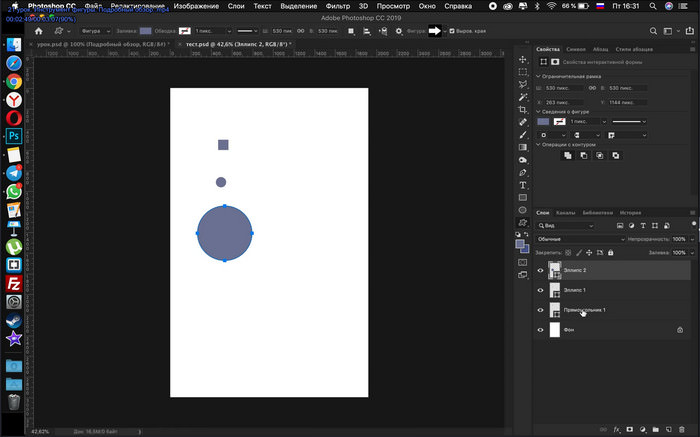Click the fill color swatch in Properties
This screenshot has height=437, width=700.
click(543, 121)
